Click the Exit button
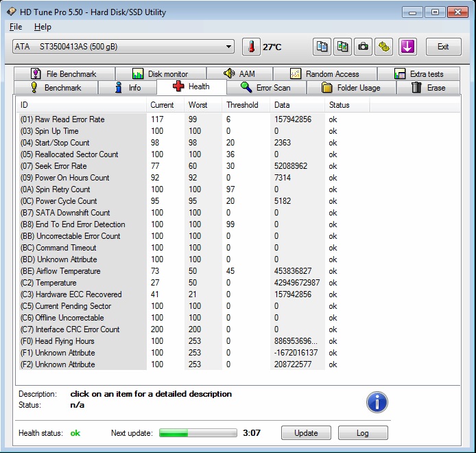This screenshot has height=453, width=476. (x=444, y=47)
